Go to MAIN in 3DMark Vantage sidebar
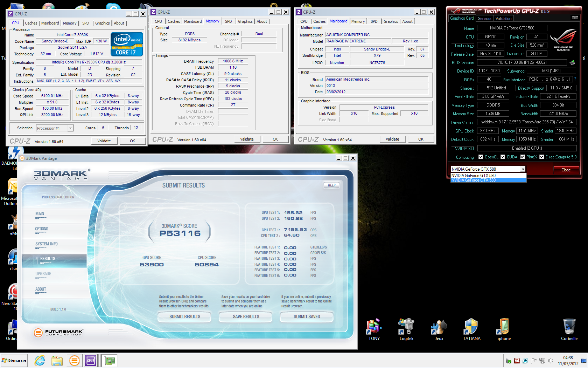 [40, 214]
